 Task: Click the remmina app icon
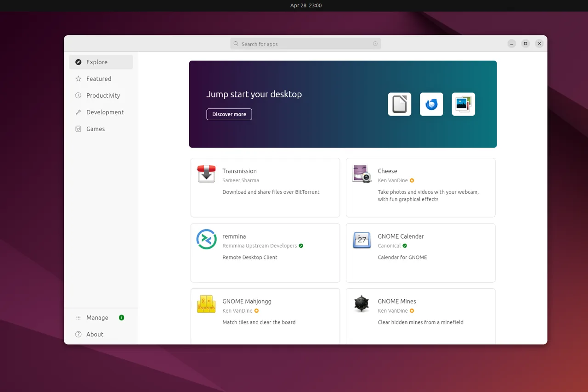(x=206, y=239)
